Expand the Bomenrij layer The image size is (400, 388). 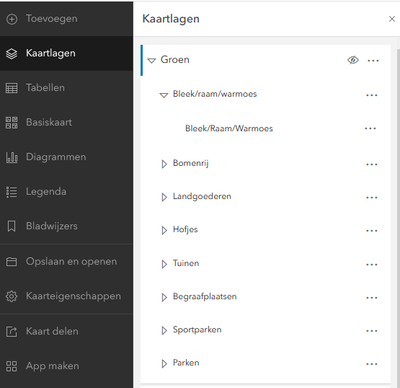coord(164,164)
